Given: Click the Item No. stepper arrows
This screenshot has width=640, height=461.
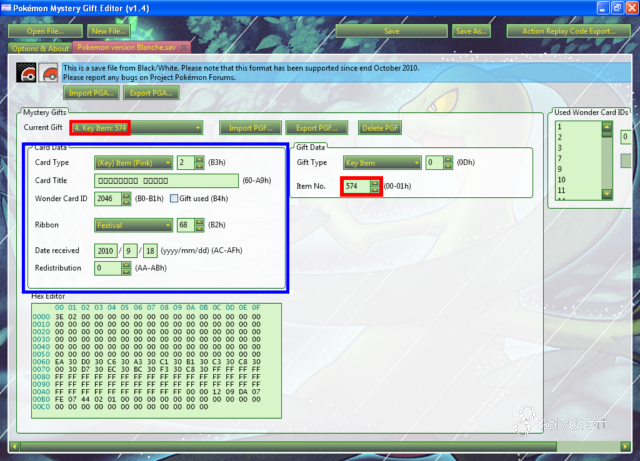Looking at the screenshot, I should pyautogui.click(x=374, y=186).
